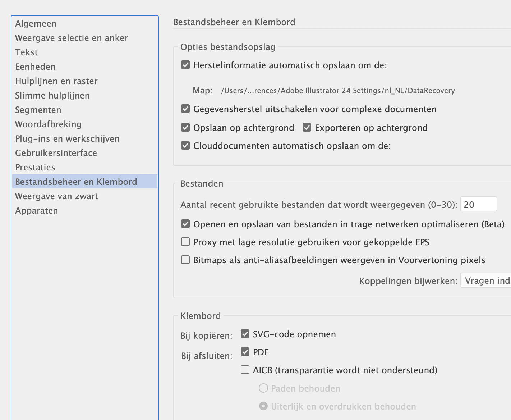Select Algemeen in preferences list
Screen dimensions: 511x420
tap(36, 24)
